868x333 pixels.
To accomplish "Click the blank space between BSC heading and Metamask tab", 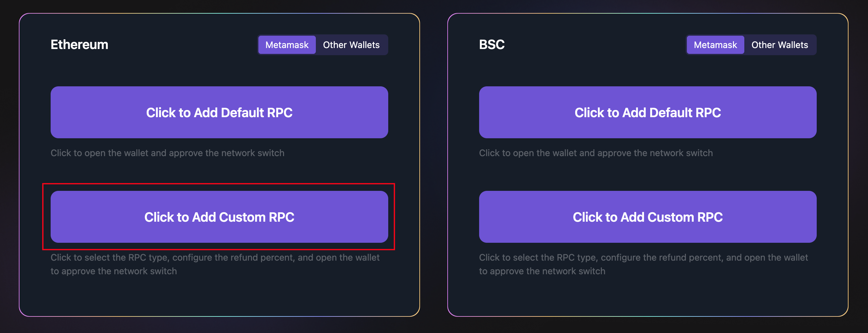I will pos(595,45).
